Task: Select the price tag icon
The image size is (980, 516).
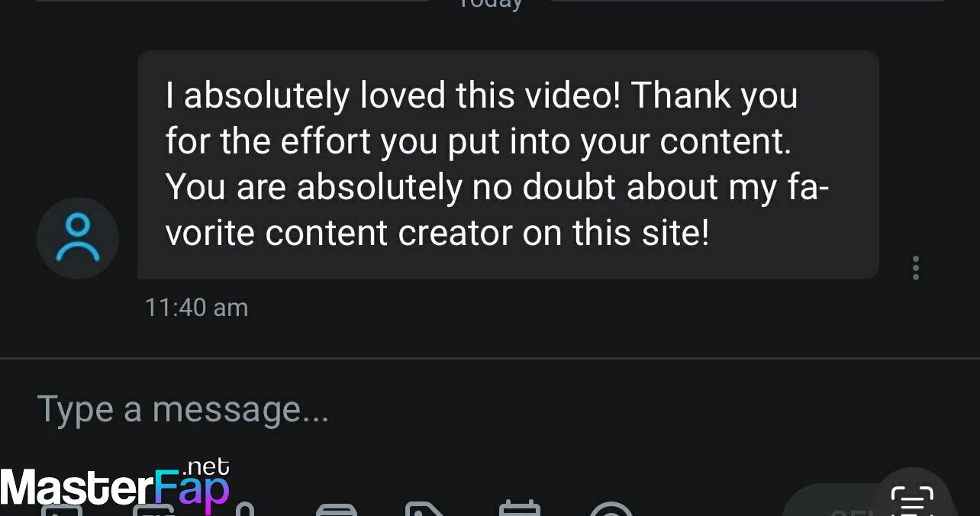Action: pos(424,509)
